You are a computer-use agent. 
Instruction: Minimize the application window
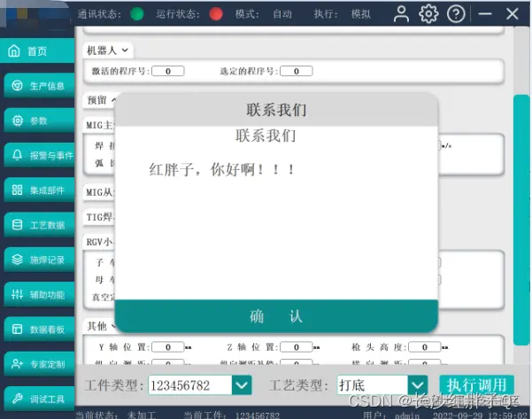485,14
